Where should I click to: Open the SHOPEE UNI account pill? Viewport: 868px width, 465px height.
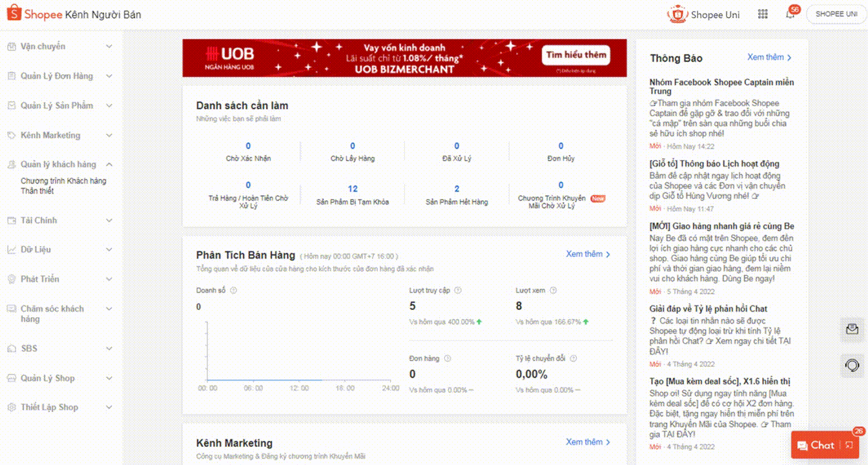click(836, 14)
